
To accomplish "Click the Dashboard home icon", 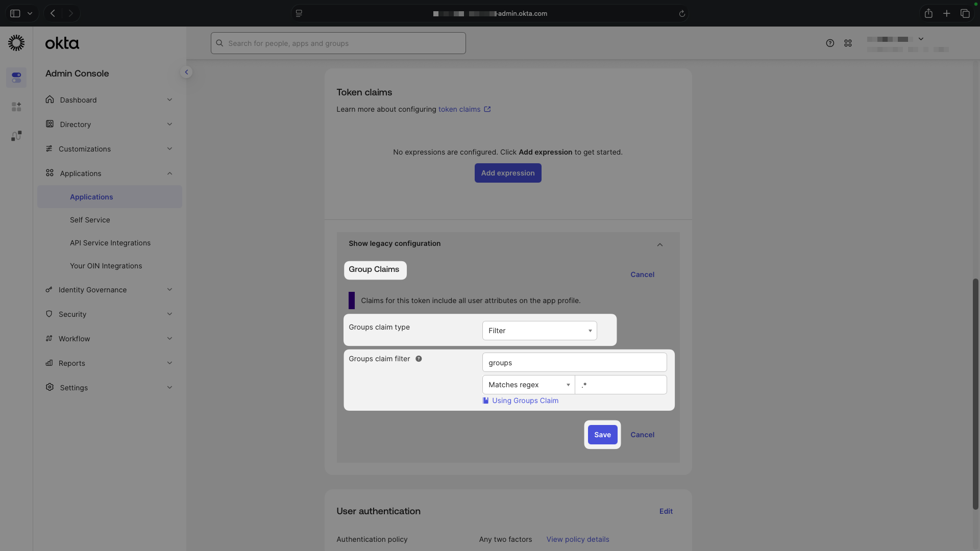I will pos(49,99).
